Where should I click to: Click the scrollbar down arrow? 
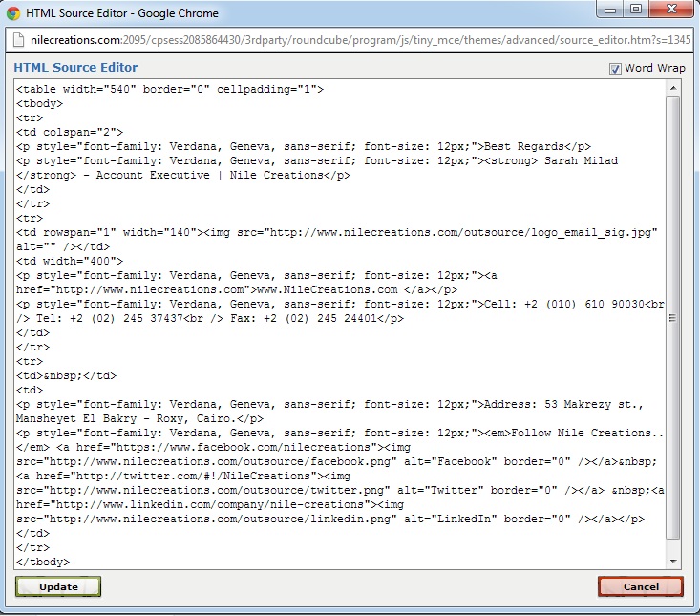click(673, 562)
